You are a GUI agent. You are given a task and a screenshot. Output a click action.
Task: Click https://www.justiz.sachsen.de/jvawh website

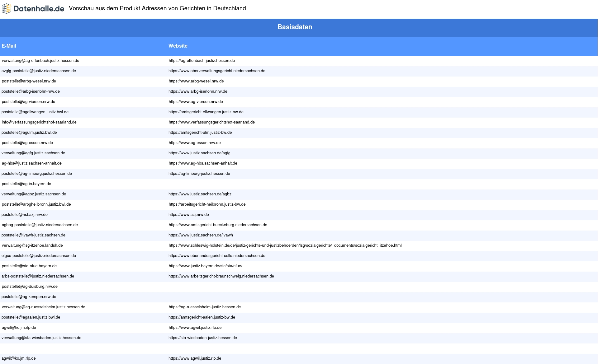tap(201, 235)
